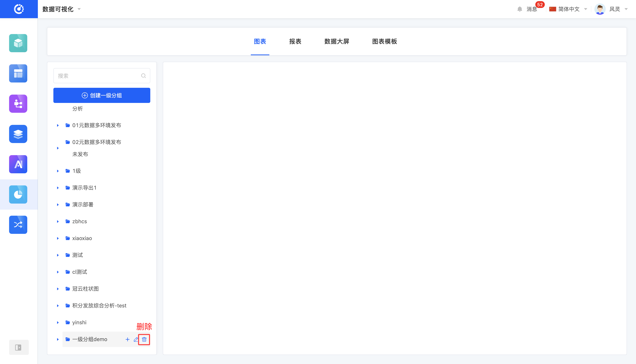Open the purple workflow hierarchy sidebar icon
This screenshot has height=364, width=636.
pos(18,103)
